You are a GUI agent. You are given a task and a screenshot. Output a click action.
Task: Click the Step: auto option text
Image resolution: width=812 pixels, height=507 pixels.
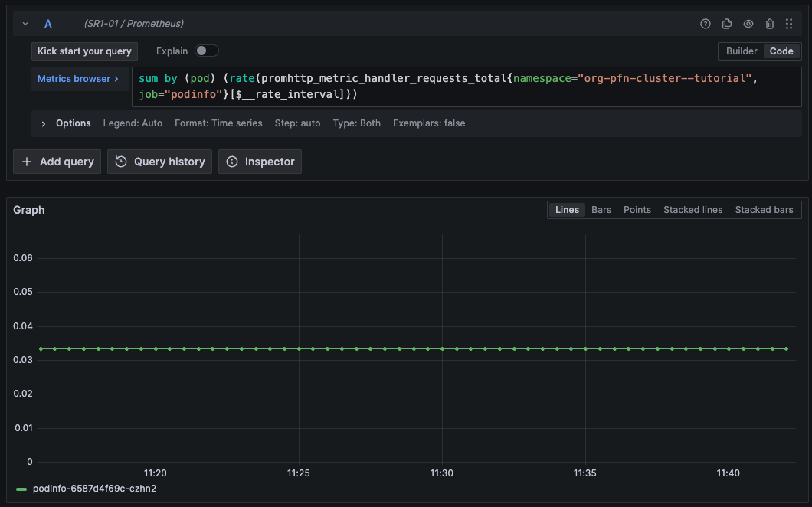[298, 123]
